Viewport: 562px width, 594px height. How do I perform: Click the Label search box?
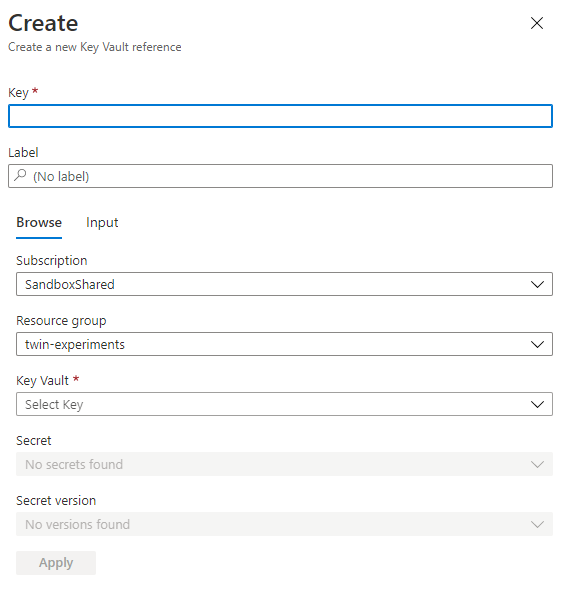[280, 176]
